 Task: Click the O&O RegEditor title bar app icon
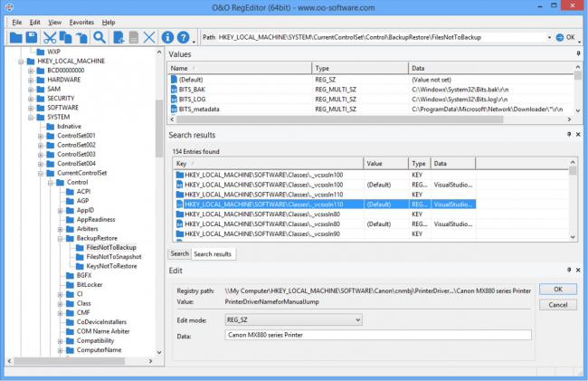(9, 6)
